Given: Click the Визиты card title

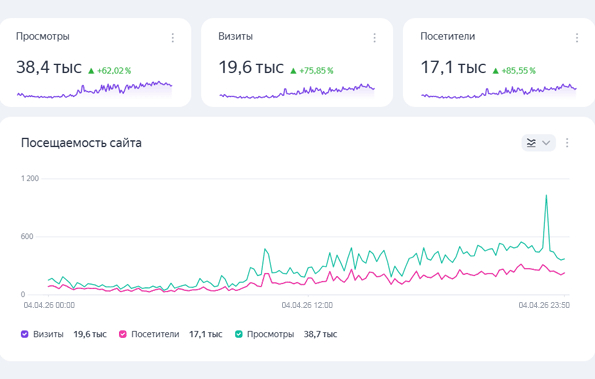Looking at the screenshot, I should point(235,36).
